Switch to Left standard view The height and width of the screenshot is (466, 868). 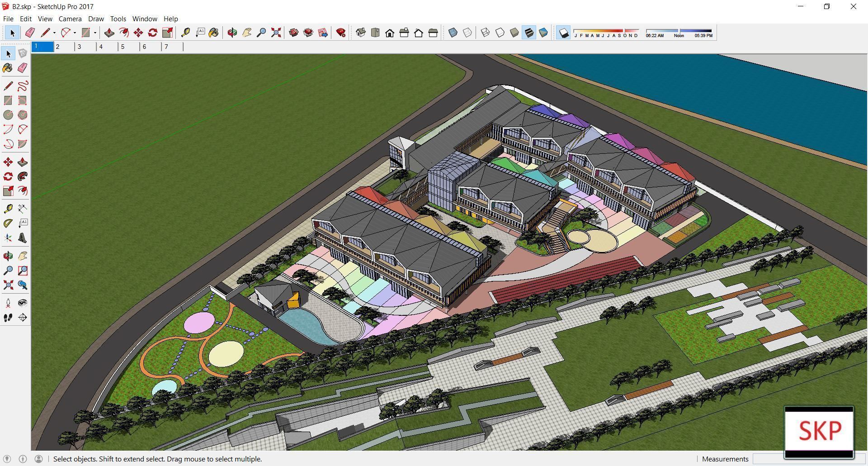click(x=433, y=33)
